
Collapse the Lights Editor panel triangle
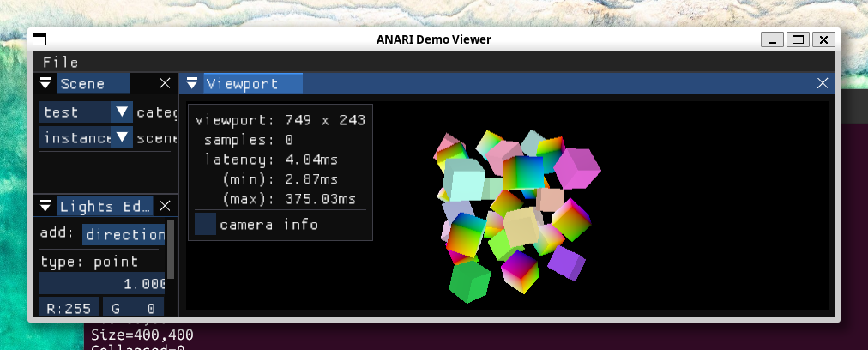click(x=47, y=206)
